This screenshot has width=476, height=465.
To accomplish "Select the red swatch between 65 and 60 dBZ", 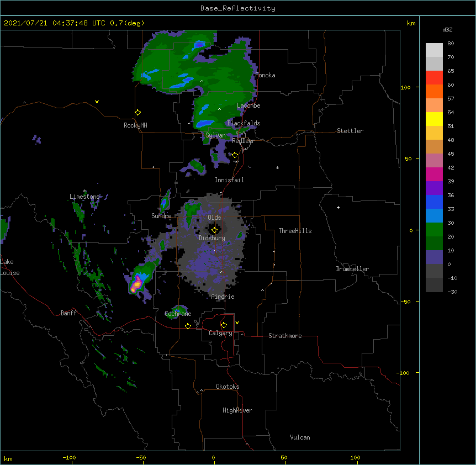I will click(x=434, y=78).
